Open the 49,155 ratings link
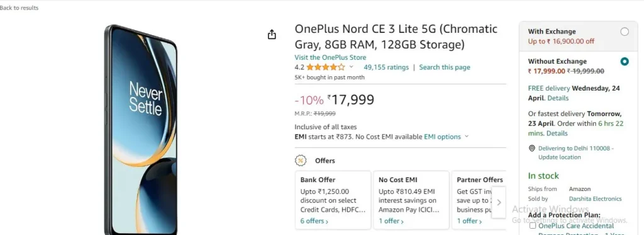This screenshot has height=235, width=644. (386, 67)
